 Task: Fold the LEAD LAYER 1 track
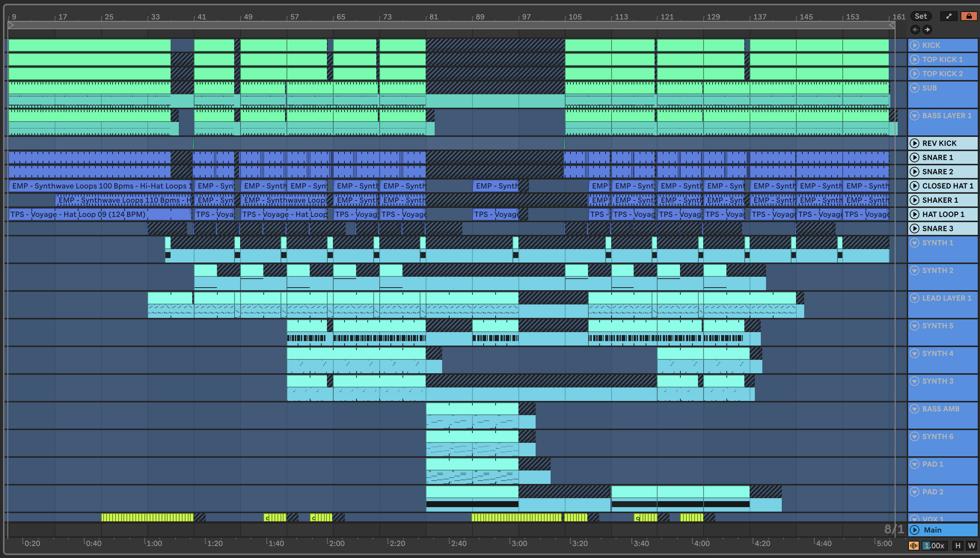pyautogui.click(x=915, y=298)
